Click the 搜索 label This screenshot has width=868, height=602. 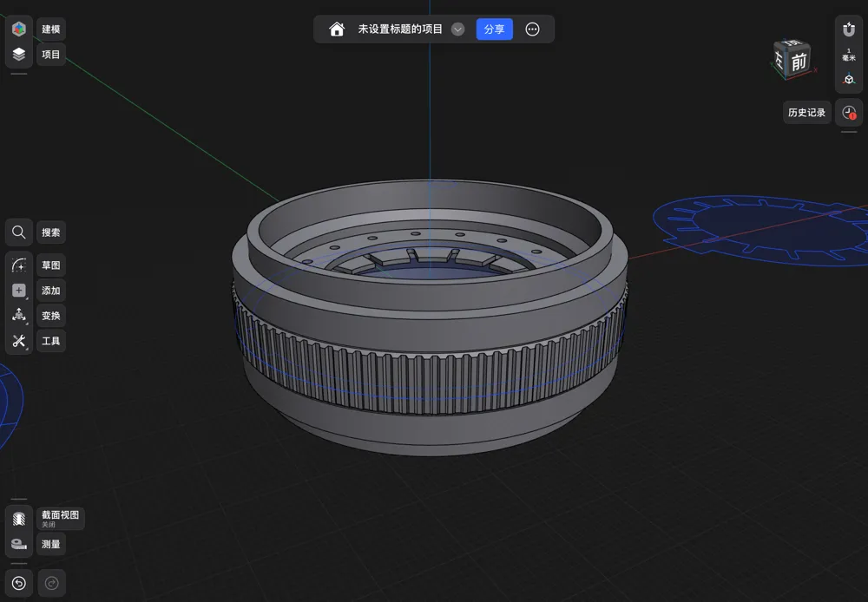click(51, 232)
